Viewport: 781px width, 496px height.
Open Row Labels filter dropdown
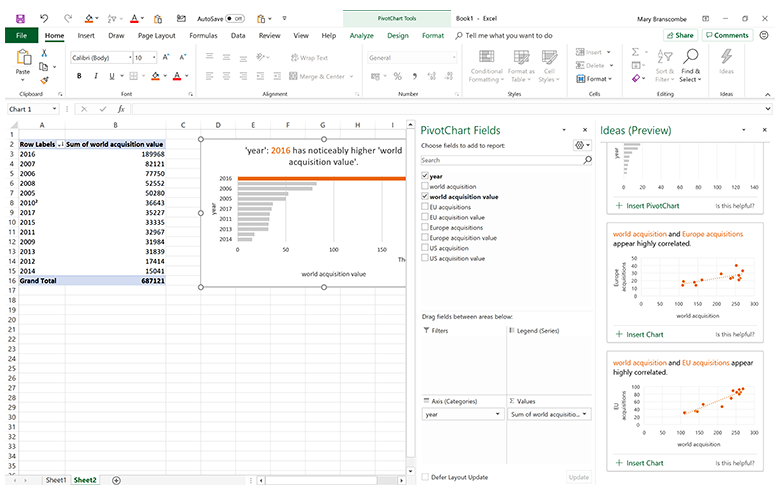[x=61, y=144]
